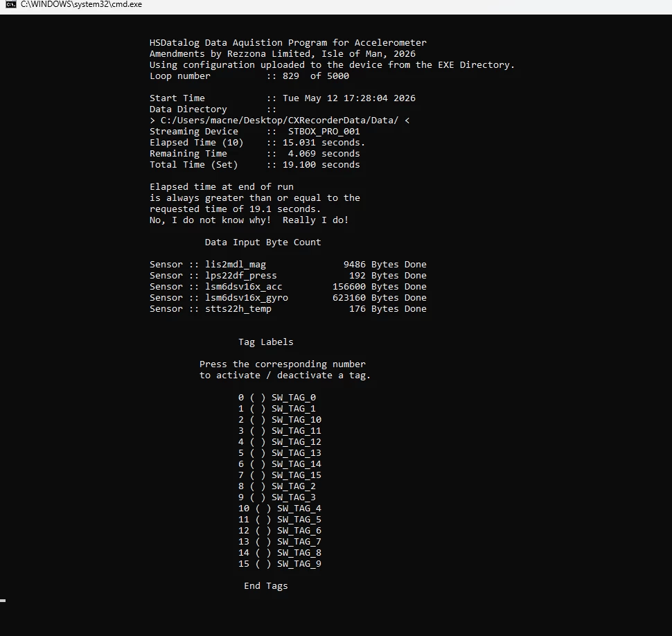Click the Data Directory label
The height and width of the screenshot is (636, 672).
[x=188, y=109]
